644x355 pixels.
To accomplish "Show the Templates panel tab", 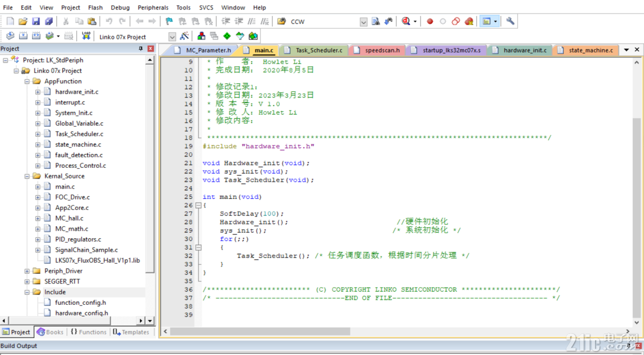I will [x=131, y=332].
